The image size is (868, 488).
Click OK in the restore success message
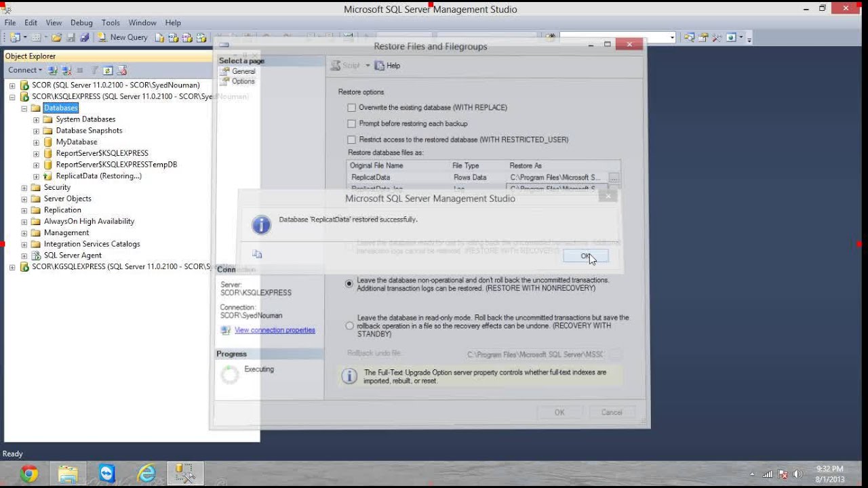[x=586, y=256]
